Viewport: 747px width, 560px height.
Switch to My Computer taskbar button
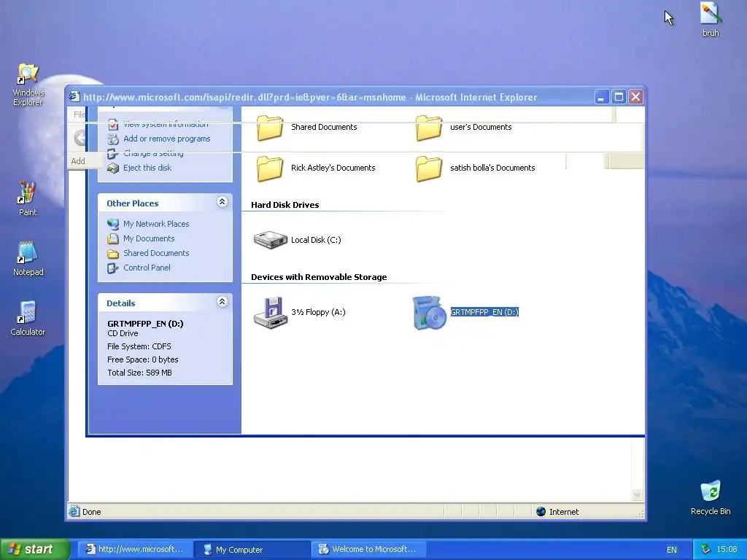point(252,550)
